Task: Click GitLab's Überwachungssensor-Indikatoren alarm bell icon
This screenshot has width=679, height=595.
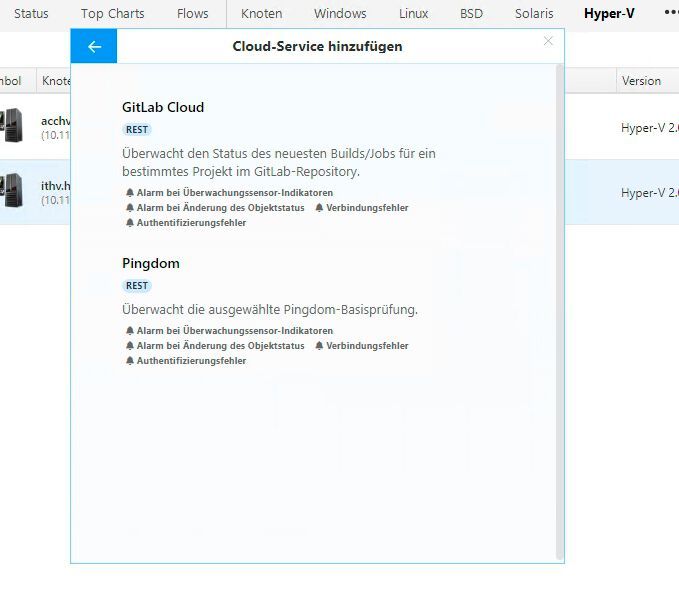Action: (x=129, y=193)
